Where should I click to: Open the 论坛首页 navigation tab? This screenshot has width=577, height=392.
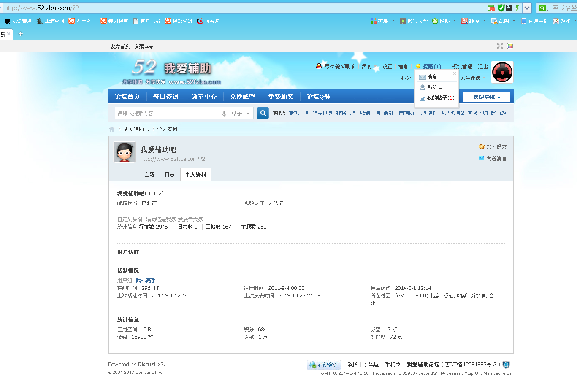pyautogui.click(x=127, y=97)
